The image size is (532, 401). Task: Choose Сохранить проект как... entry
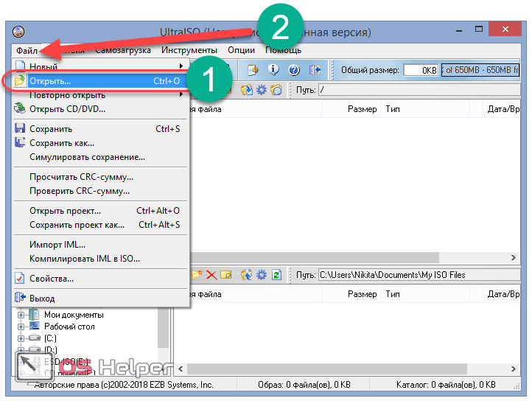pos(100,225)
